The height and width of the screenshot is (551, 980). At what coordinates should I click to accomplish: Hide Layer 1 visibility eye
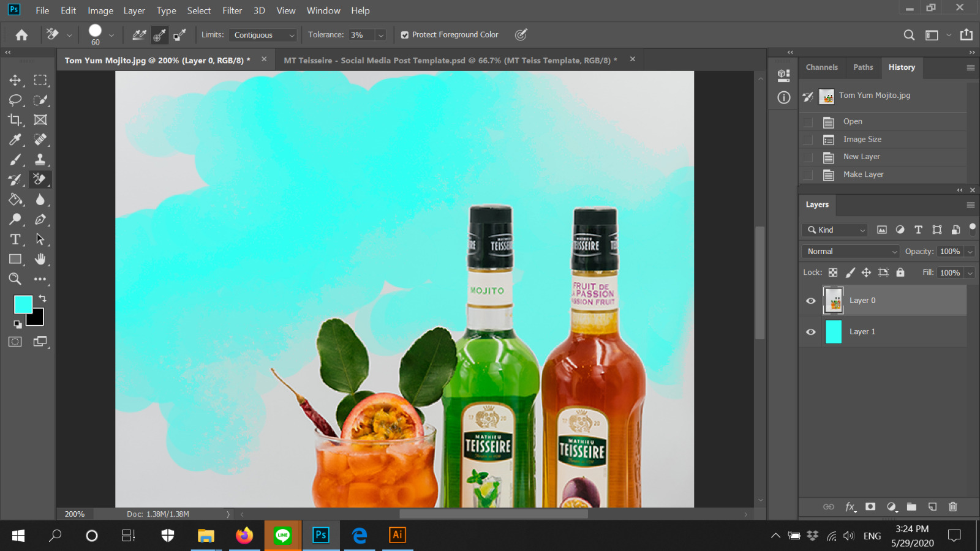[811, 332]
